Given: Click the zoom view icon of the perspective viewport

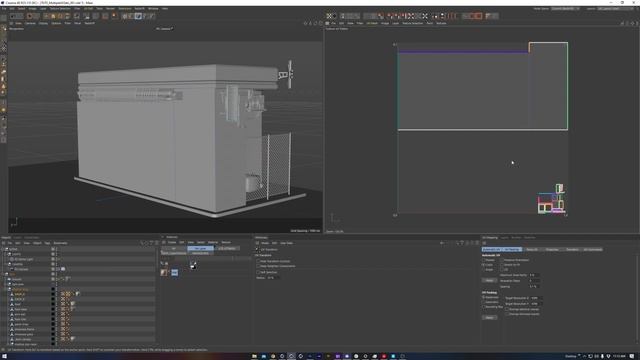Looking at the screenshot, I should coord(310,23).
